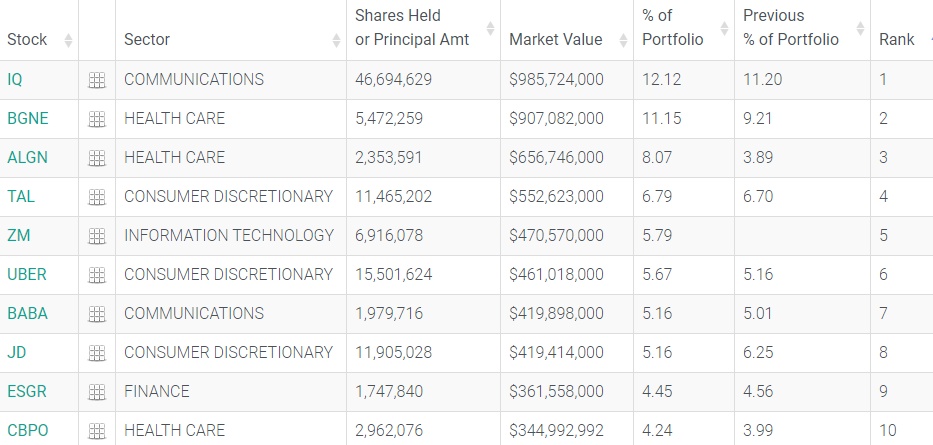This screenshot has width=933, height=445.
Task: Click the grid icon in the JD row
Action: tap(97, 353)
